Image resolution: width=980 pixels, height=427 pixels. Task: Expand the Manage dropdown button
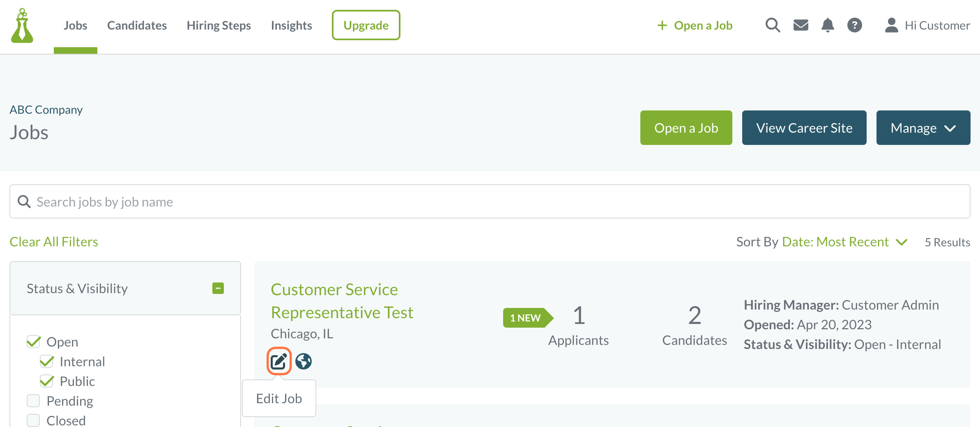[x=923, y=128]
